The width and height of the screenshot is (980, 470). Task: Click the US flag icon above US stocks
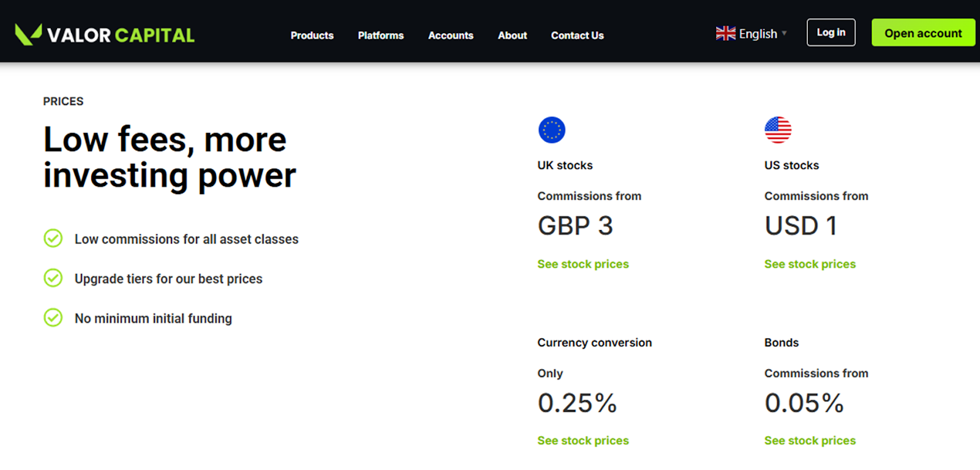778,130
